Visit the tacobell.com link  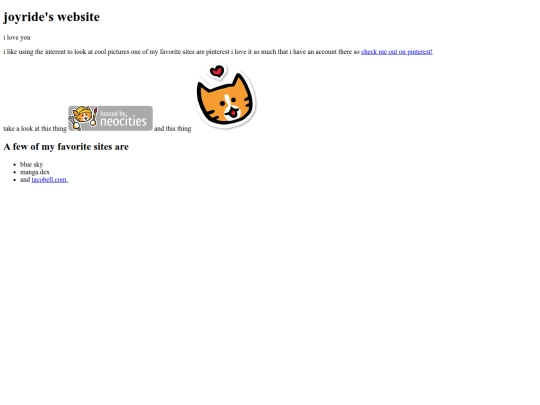pos(50,179)
